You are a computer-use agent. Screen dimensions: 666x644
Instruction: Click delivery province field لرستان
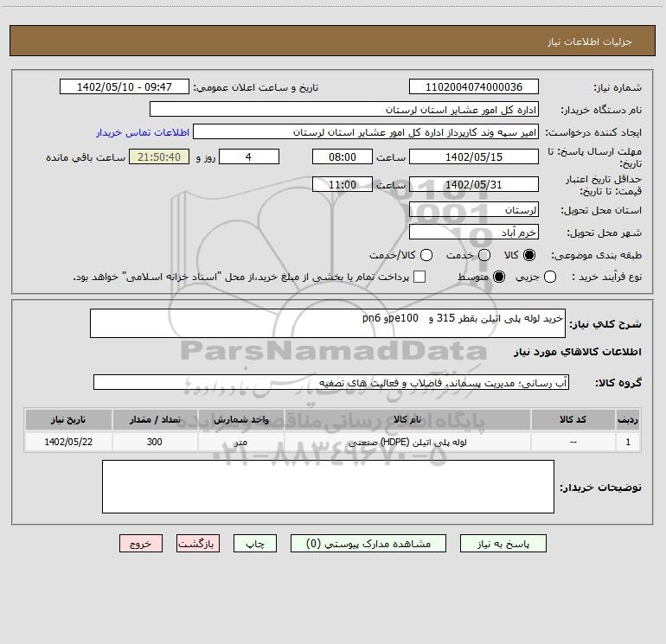pos(474,209)
